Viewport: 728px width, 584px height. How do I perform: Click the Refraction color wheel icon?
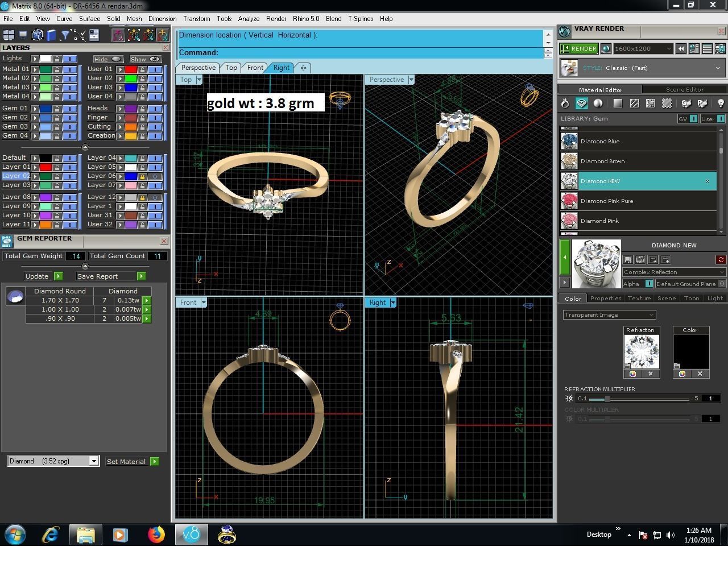[x=633, y=374]
